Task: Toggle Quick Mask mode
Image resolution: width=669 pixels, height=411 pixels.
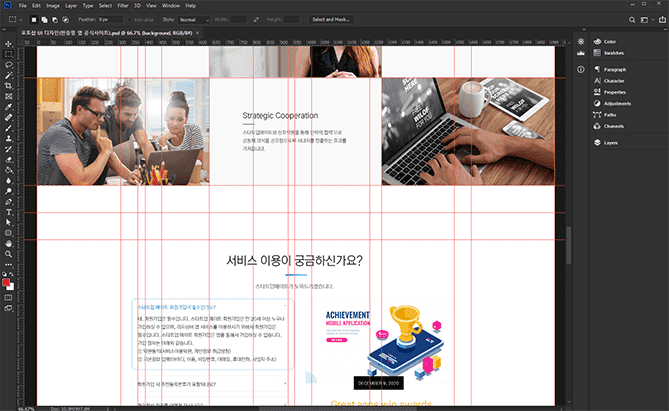Action: [8, 297]
